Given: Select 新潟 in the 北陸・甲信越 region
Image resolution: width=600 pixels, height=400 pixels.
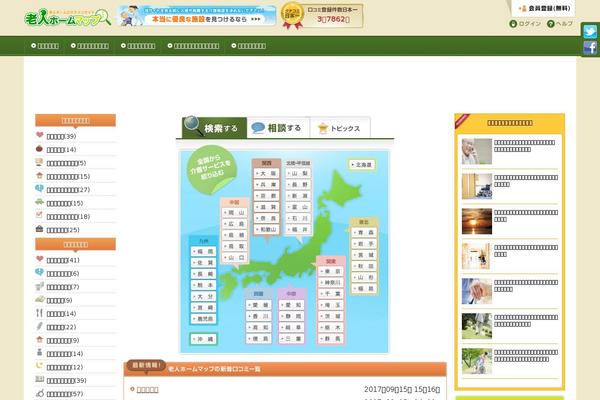Looking at the screenshot, I should [298, 196].
